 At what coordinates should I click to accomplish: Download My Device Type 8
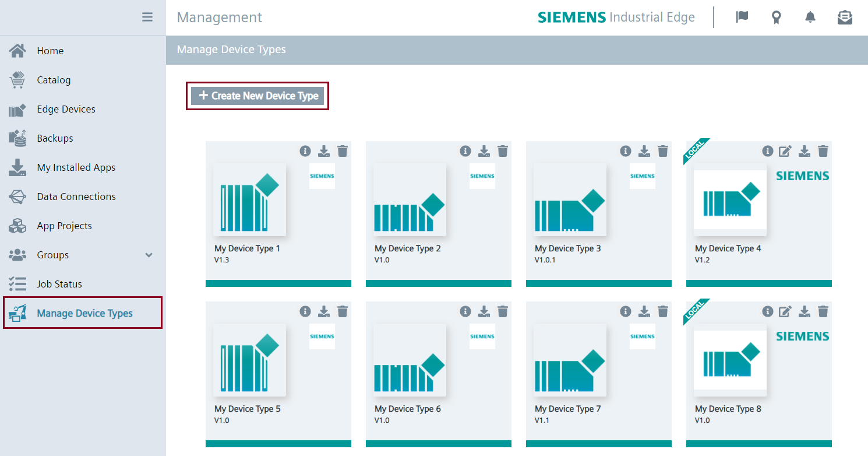coord(805,311)
